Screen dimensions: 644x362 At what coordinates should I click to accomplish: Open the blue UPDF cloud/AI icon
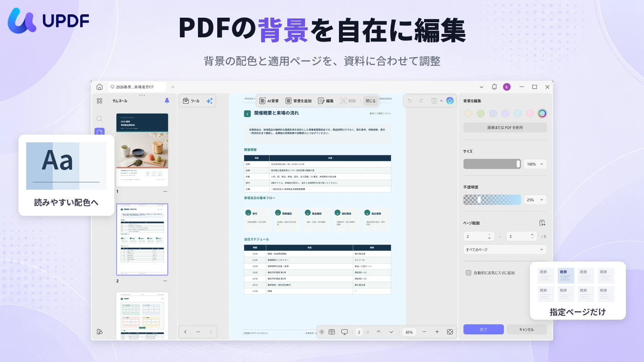[450, 101]
